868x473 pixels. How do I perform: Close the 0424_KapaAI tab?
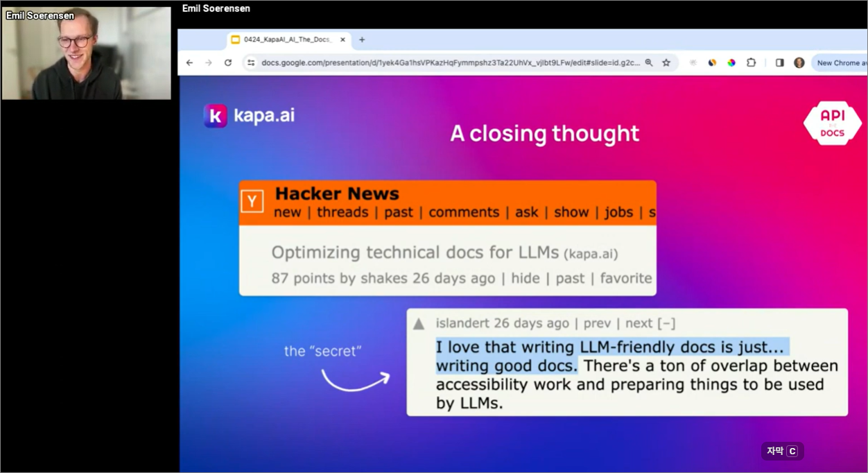coord(342,40)
